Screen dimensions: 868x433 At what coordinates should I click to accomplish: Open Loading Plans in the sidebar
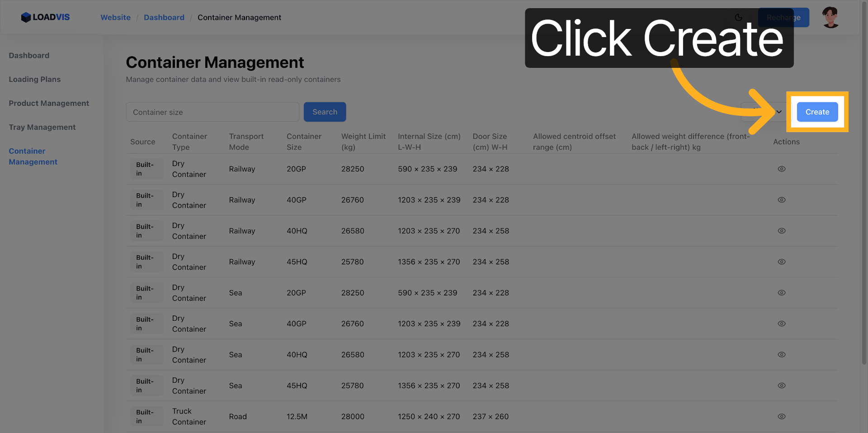35,79
